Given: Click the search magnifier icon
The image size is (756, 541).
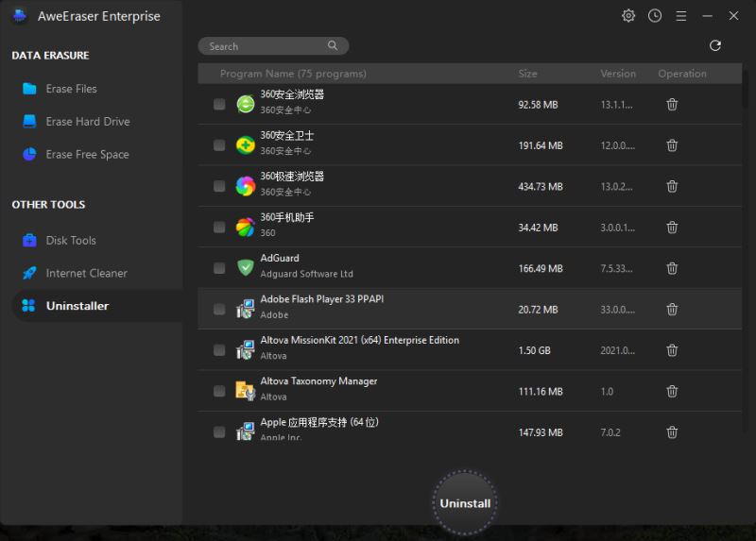Looking at the screenshot, I should (x=333, y=45).
